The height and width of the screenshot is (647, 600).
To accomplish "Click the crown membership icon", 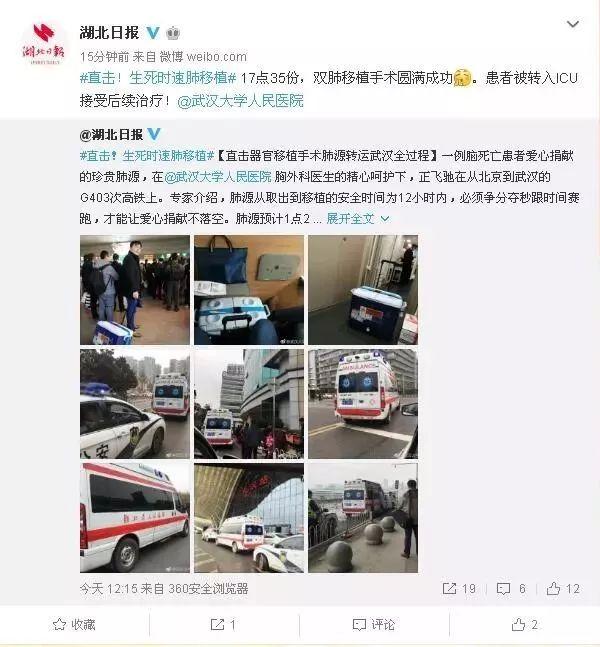I will (173, 33).
